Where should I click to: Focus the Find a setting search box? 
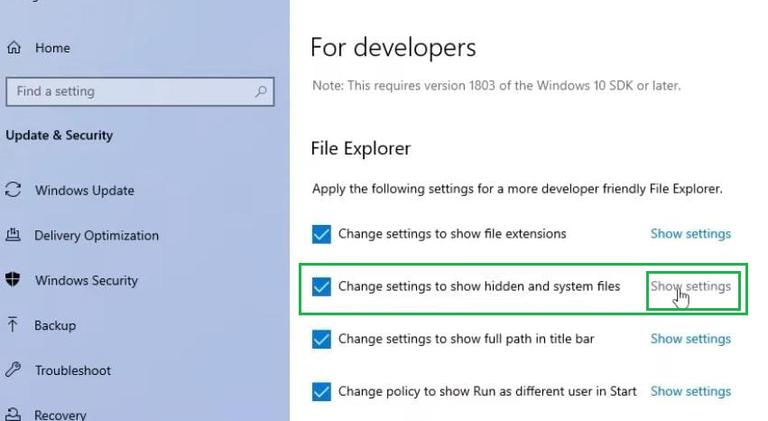point(130,91)
